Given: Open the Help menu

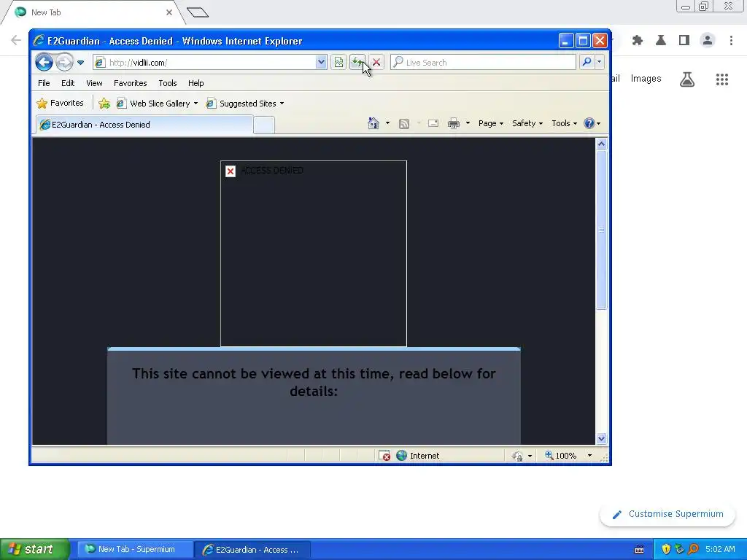Looking at the screenshot, I should pos(196,83).
